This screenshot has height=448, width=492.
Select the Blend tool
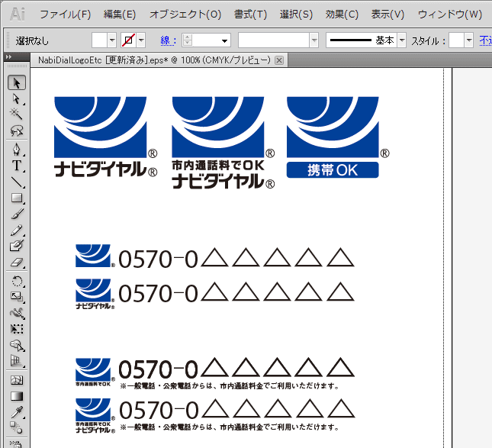(17, 428)
